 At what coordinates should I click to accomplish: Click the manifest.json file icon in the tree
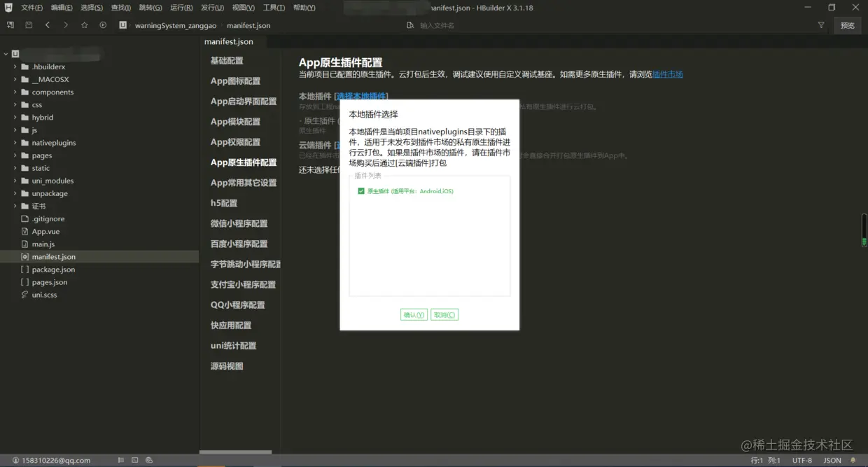[25, 257]
